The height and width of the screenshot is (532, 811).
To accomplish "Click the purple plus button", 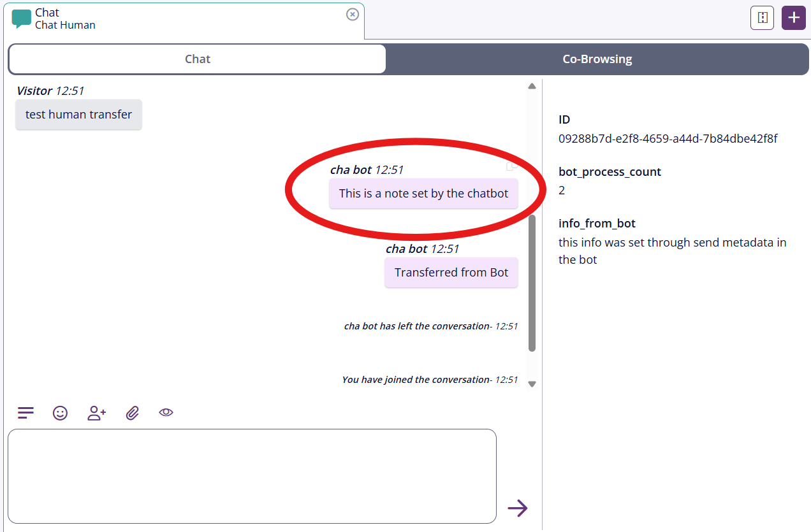I will (793, 18).
